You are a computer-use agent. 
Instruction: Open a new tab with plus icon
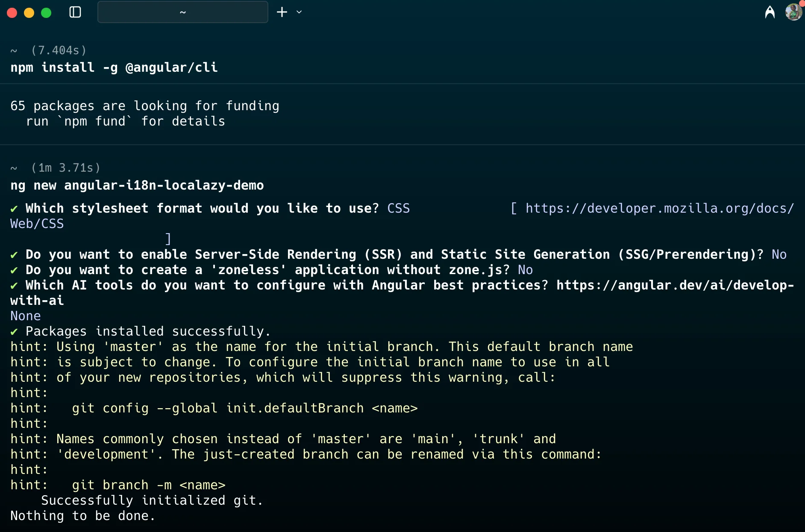click(x=282, y=12)
